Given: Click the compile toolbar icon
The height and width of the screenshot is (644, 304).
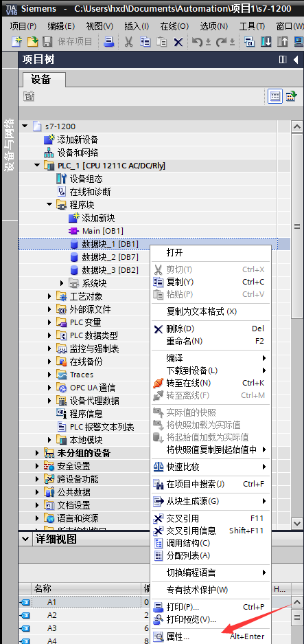Looking at the screenshot, I should point(249,41).
